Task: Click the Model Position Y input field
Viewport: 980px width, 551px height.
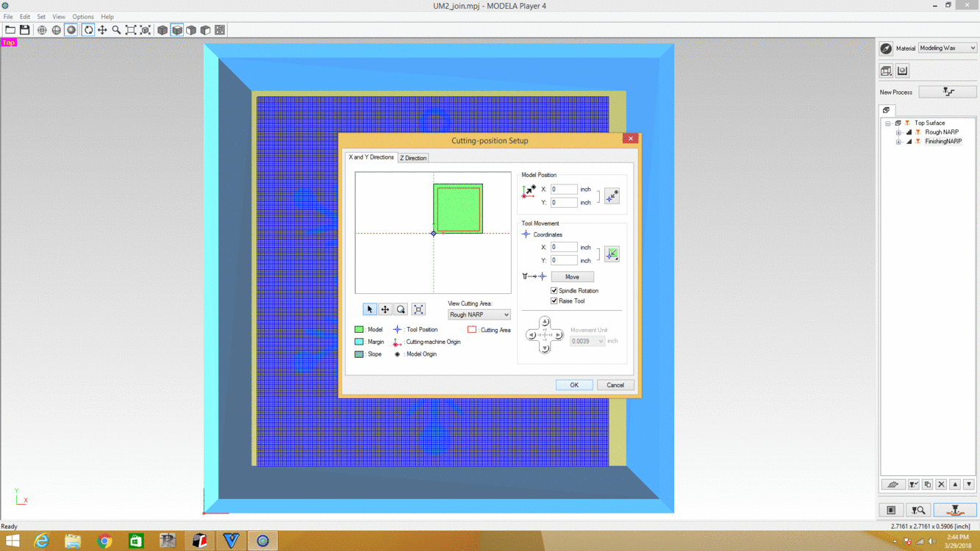Action: click(564, 202)
